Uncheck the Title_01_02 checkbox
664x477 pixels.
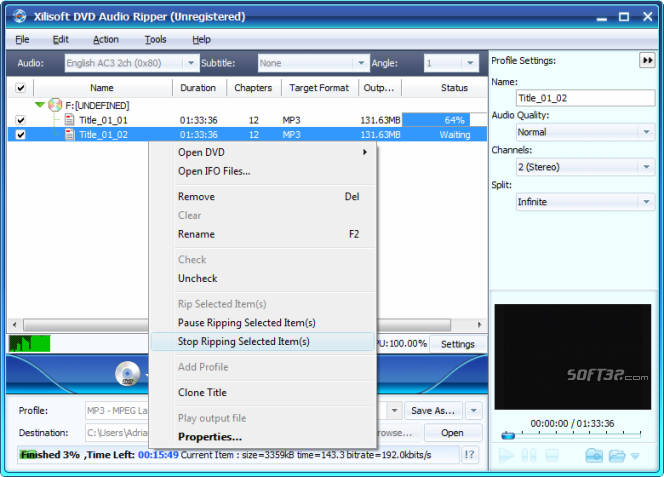(x=20, y=134)
